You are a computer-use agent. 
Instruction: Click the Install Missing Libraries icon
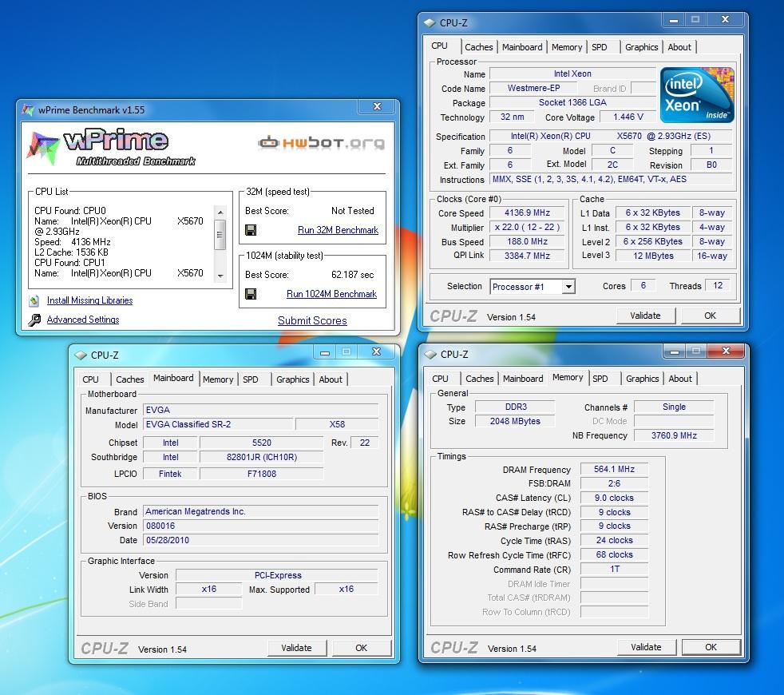click(34, 300)
